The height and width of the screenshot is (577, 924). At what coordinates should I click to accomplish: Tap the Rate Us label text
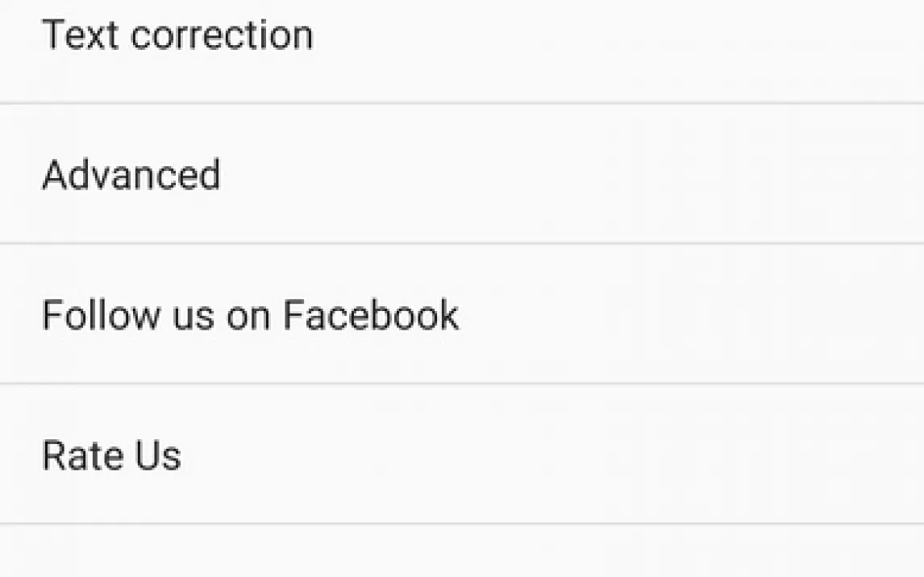coord(111,455)
